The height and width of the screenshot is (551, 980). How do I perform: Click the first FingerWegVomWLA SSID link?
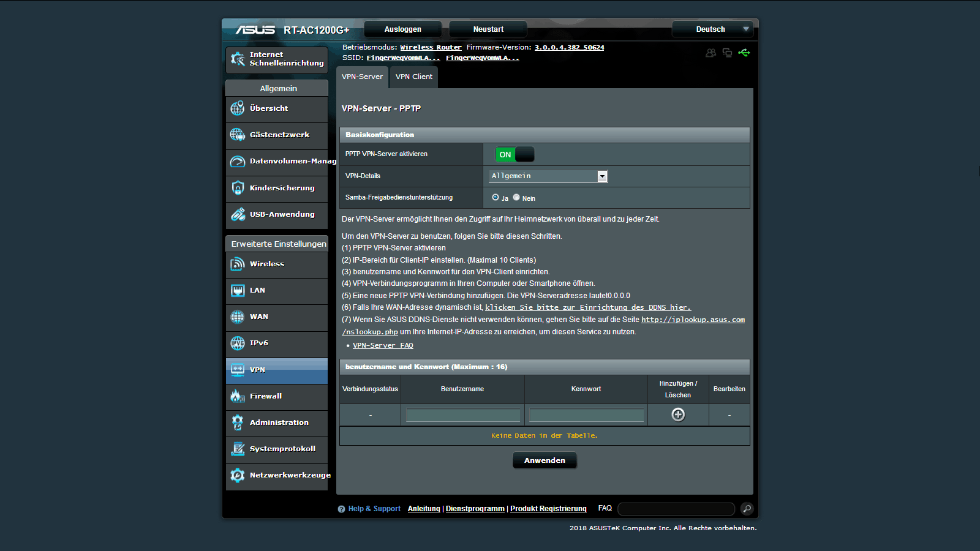[x=403, y=58]
